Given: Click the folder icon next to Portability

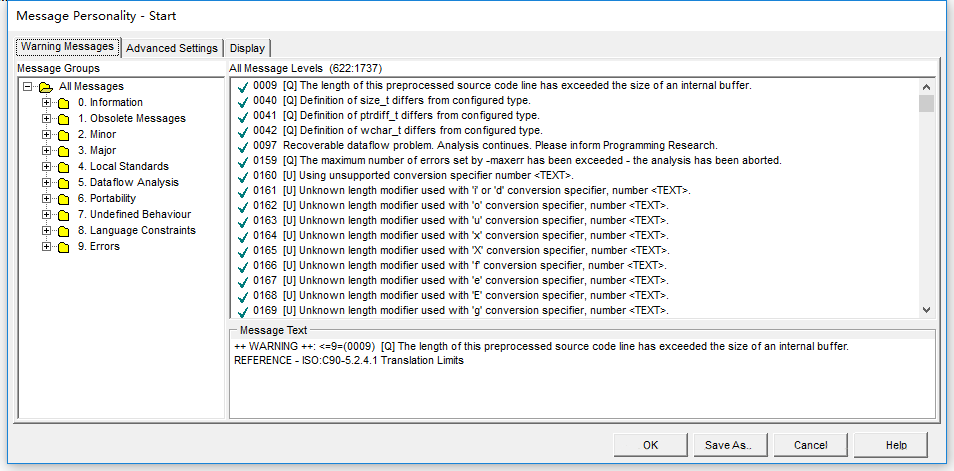Looking at the screenshot, I should click(63, 199).
